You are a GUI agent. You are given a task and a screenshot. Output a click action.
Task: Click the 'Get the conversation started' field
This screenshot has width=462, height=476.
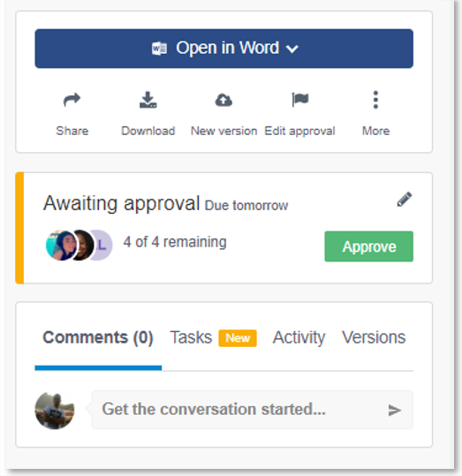click(252, 410)
